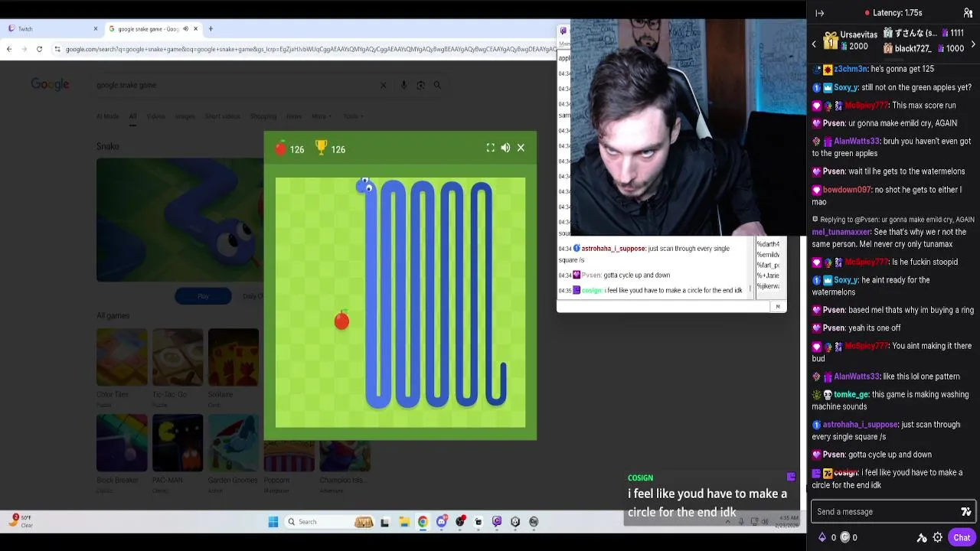Screen dimensions: 980x551
Task: Open the emote picker in chat input
Action: pyautogui.click(x=965, y=512)
